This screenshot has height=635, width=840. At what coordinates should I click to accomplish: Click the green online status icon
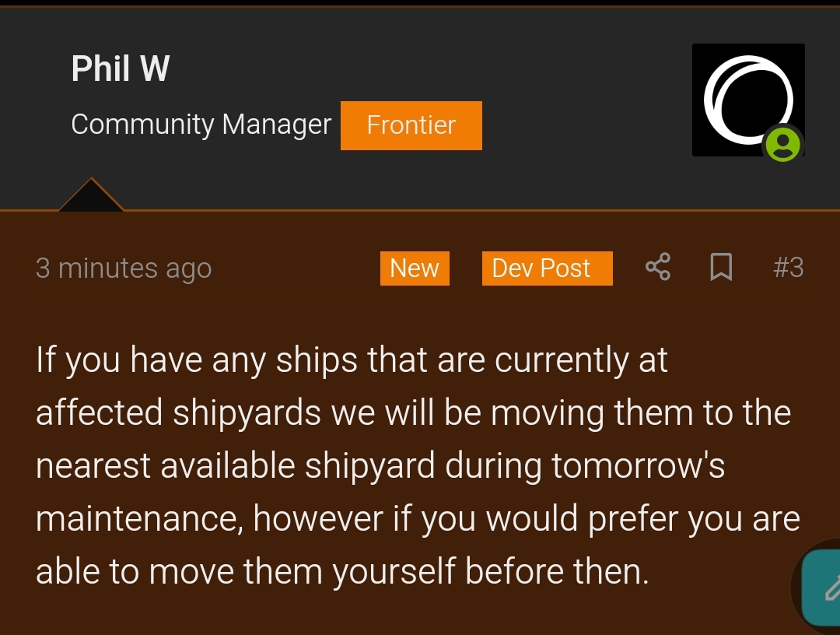pyautogui.click(x=782, y=144)
